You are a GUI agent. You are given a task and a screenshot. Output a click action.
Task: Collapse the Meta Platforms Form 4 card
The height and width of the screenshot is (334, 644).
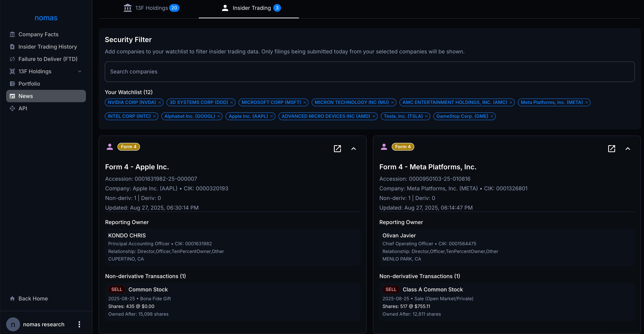coord(627,148)
